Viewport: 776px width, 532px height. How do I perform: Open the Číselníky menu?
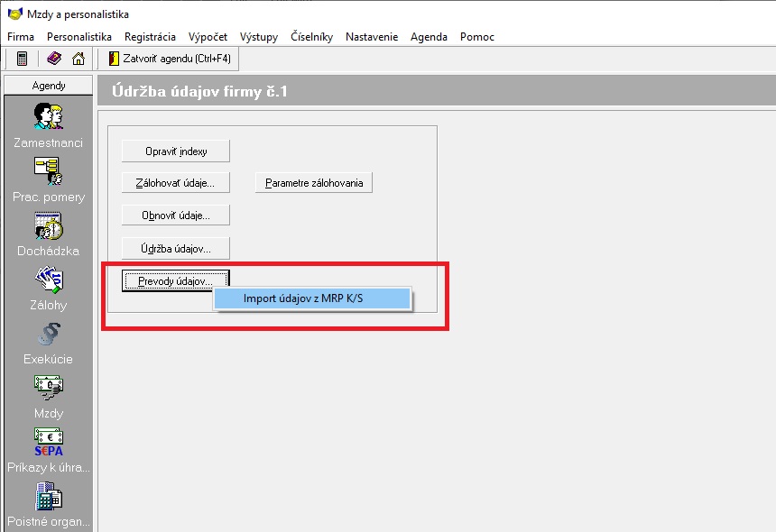click(x=312, y=37)
